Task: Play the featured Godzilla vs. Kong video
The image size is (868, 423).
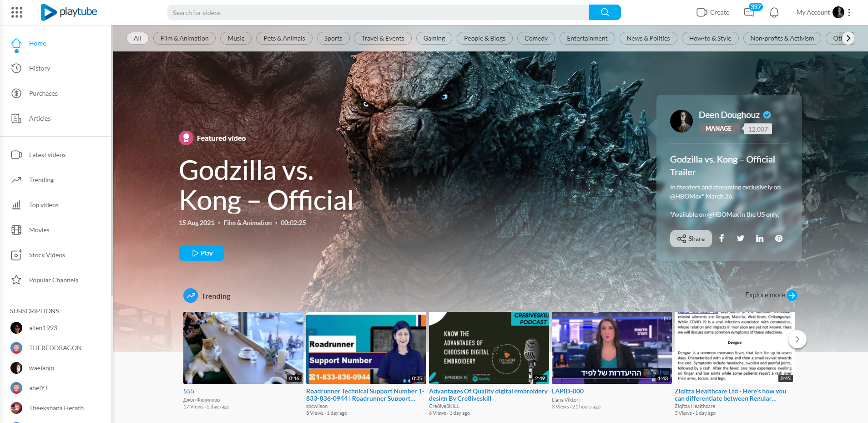Action: coord(202,253)
